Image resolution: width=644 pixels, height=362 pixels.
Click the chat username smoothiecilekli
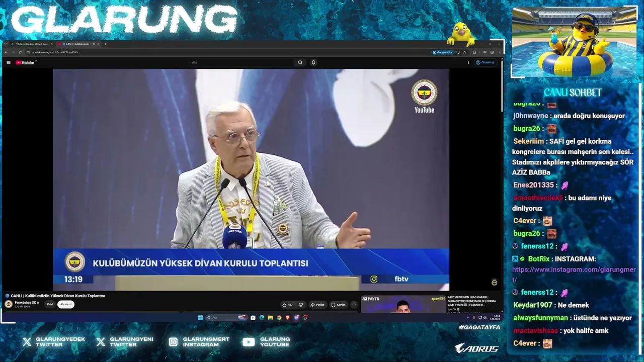(x=538, y=198)
